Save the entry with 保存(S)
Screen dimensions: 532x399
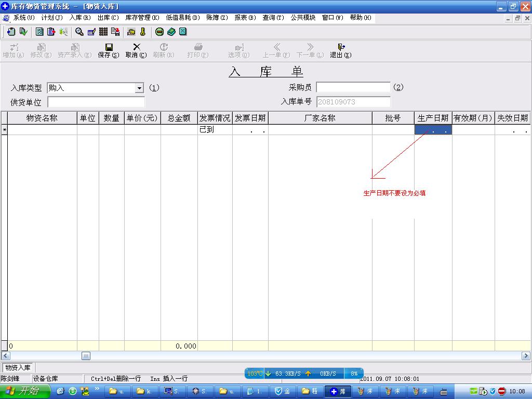tap(109, 50)
